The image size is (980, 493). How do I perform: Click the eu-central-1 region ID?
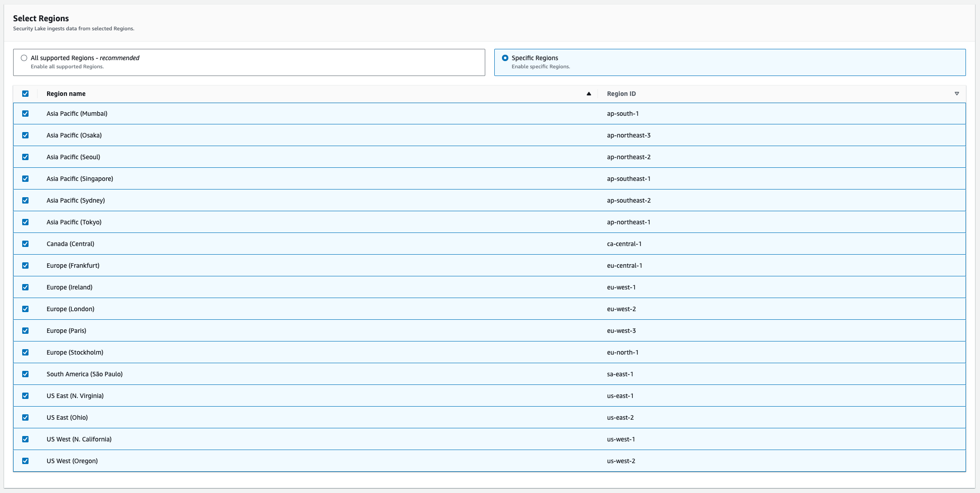point(625,265)
